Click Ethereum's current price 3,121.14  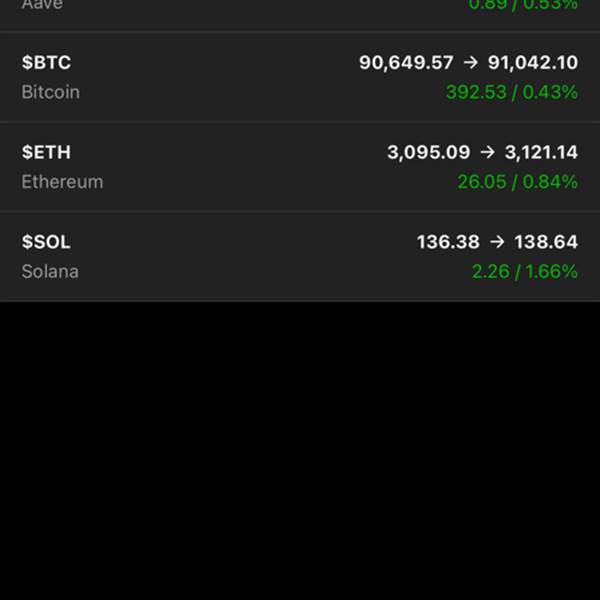coord(541,152)
